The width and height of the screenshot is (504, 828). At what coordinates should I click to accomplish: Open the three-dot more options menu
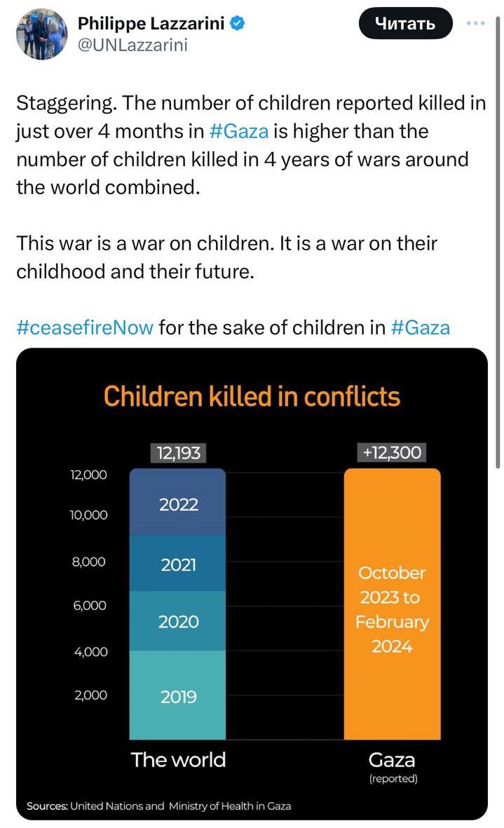(475, 23)
